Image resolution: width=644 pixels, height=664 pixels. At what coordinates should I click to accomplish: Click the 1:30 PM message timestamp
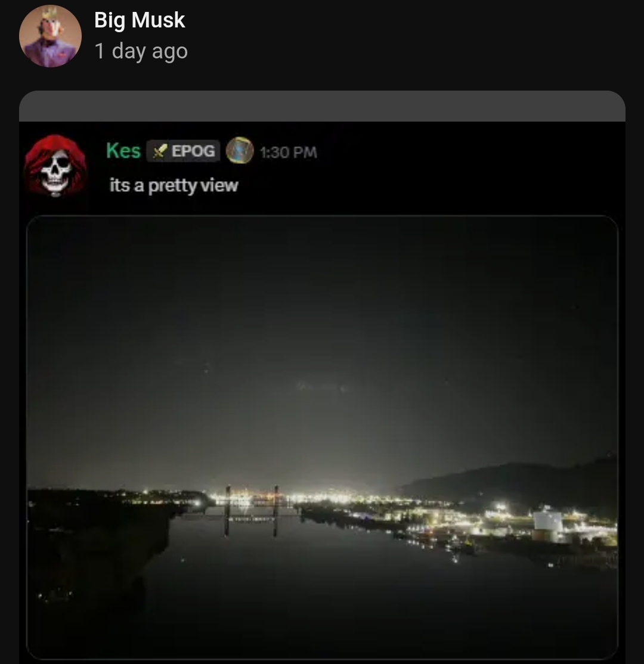point(289,153)
